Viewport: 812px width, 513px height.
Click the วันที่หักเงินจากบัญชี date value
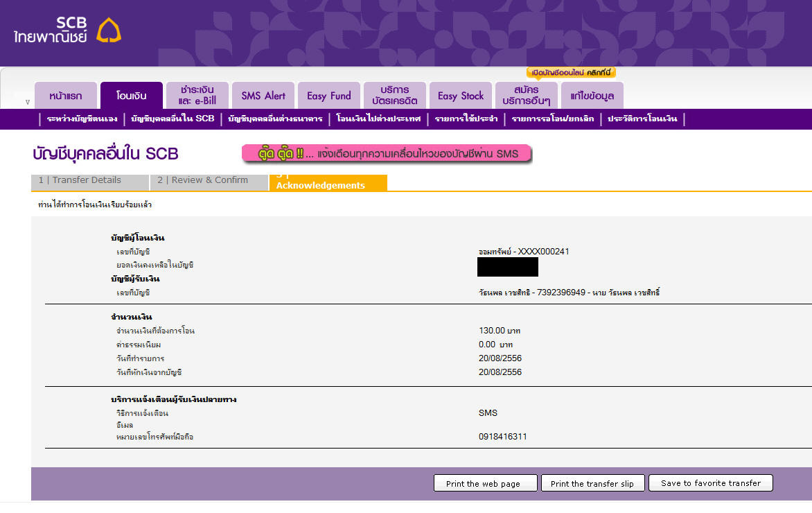(x=500, y=372)
